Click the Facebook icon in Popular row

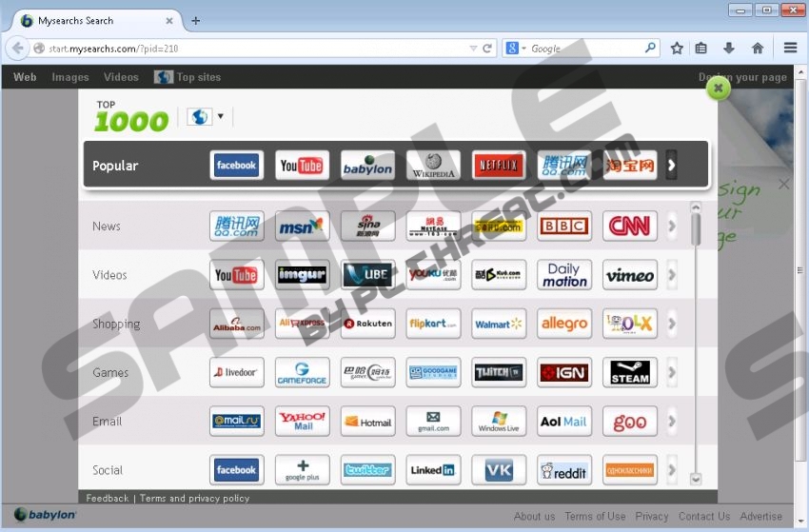click(236, 166)
